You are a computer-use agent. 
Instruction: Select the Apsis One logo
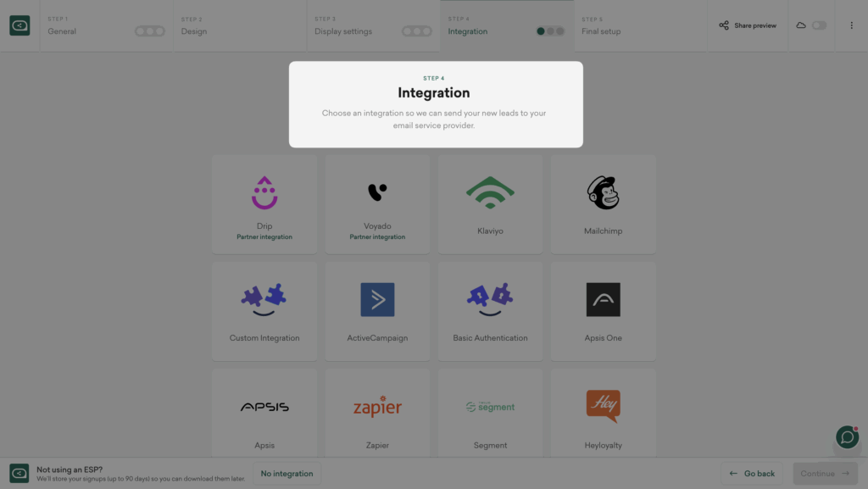(603, 299)
